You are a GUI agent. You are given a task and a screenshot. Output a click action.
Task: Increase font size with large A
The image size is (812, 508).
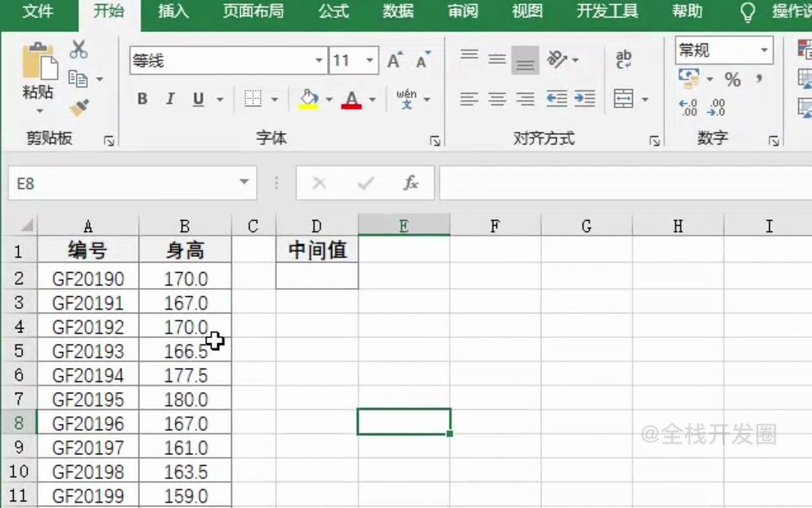tap(395, 60)
